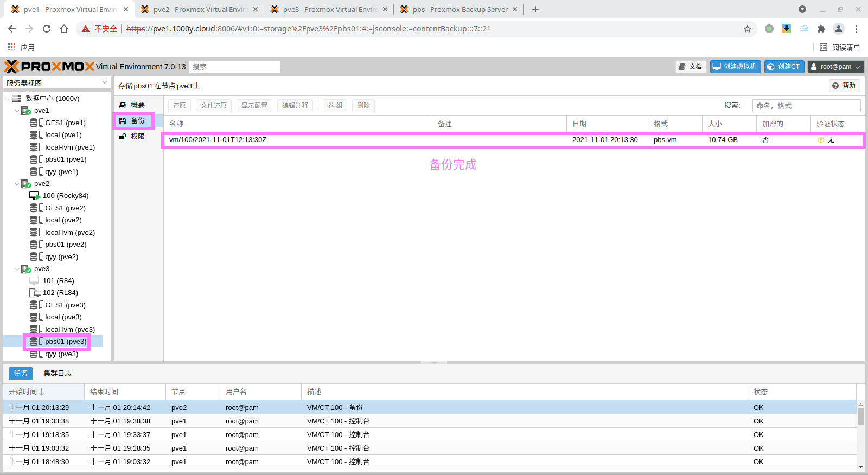Click the 创建虚拟机 button
The height and width of the screenshot is (475, 868).
pyautogui.click(x=735, y=67)
